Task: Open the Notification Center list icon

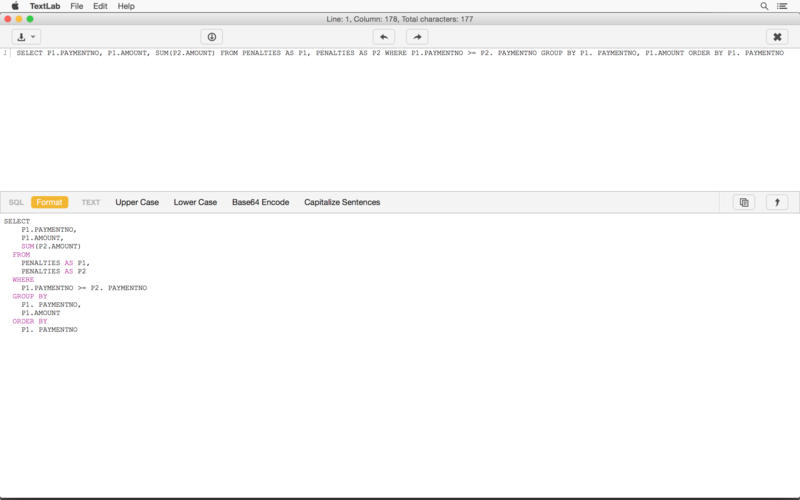Action: (785, 6)
